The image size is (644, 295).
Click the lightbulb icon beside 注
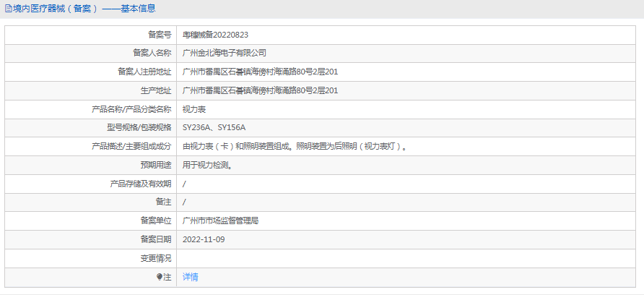pyautogui.click(x=160, y=278)
